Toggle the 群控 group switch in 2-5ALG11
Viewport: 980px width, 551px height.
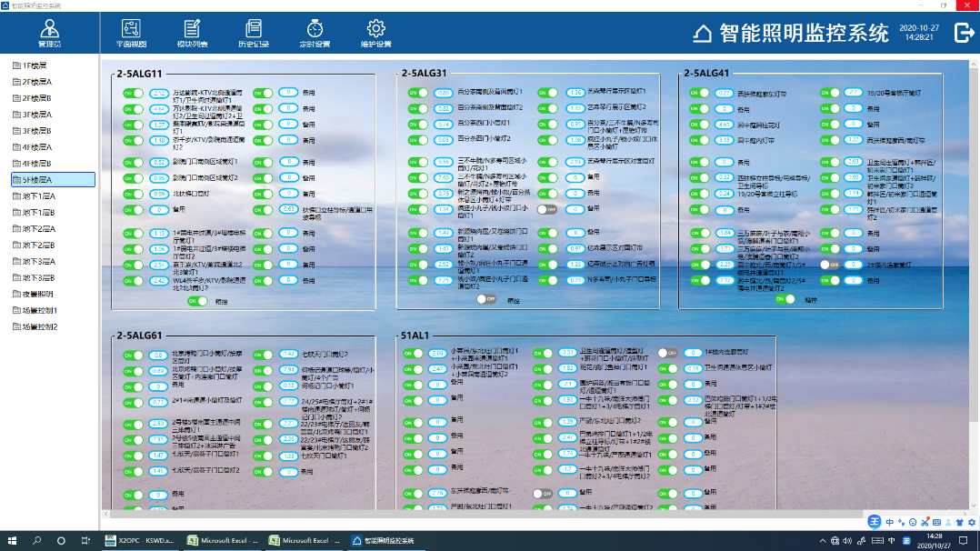tap(197, 302)
